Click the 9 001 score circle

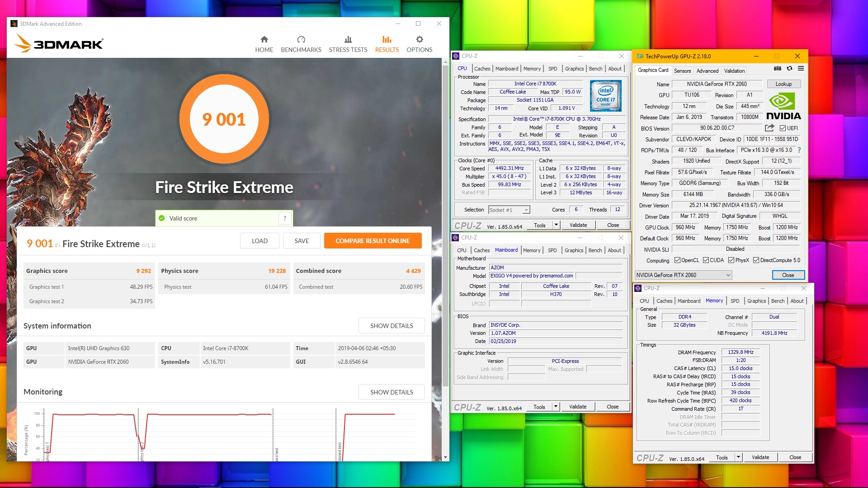click(224, 119)
